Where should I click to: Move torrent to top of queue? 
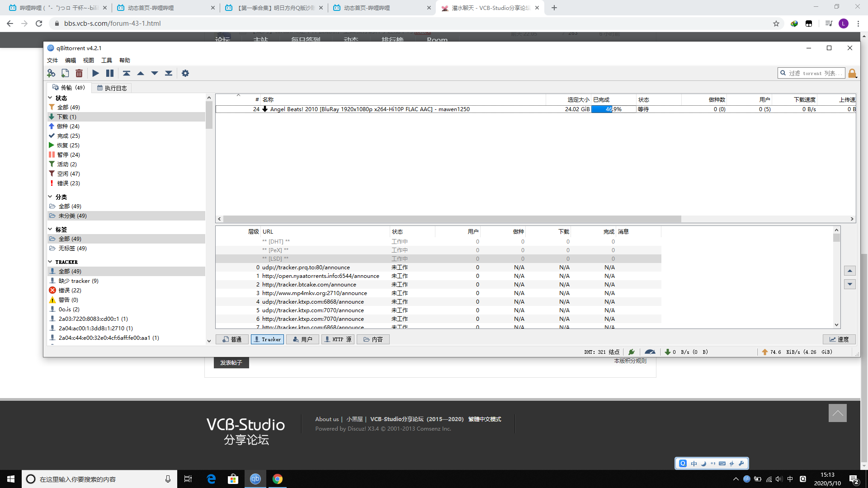pyautogui.click(x=127, y=73)
